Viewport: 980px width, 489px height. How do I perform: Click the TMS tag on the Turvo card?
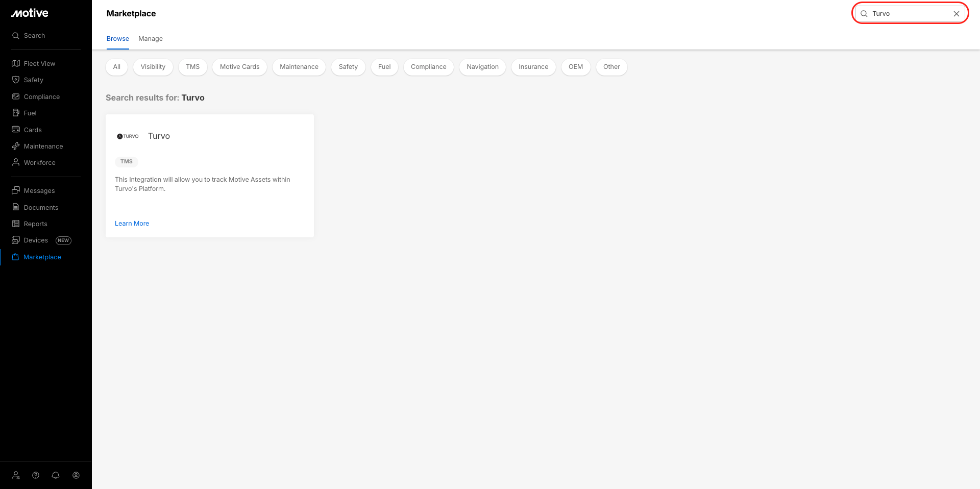(x=127, y=162)
